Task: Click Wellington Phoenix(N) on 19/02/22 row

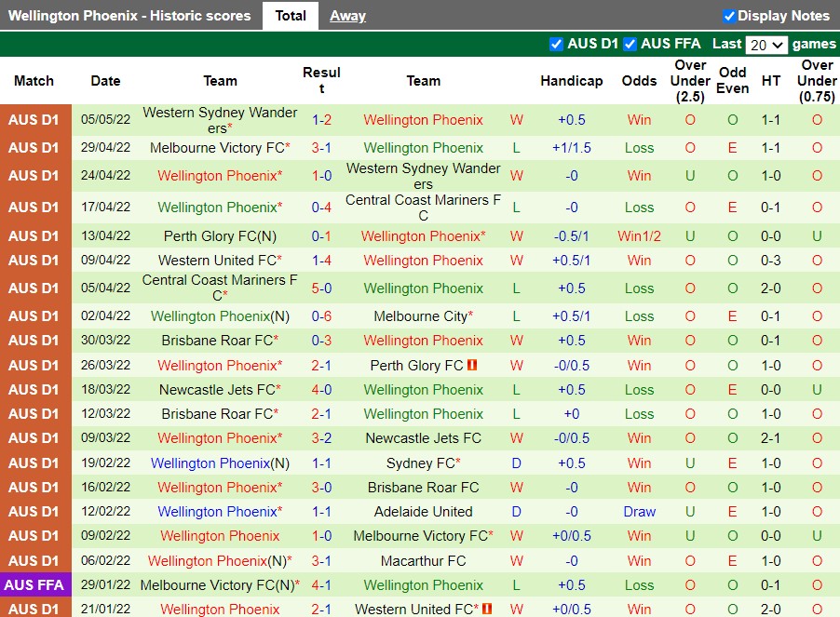Action: [220, 463]
